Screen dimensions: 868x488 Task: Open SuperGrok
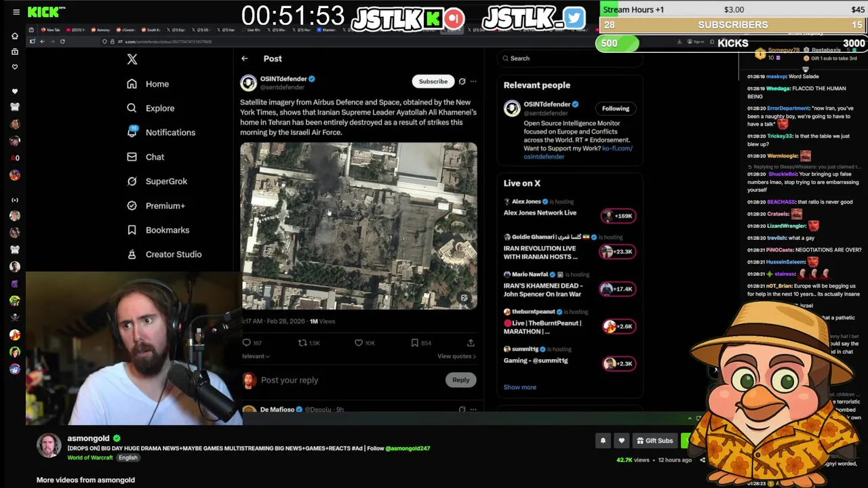pyautogui.click(x=157, y=182)
